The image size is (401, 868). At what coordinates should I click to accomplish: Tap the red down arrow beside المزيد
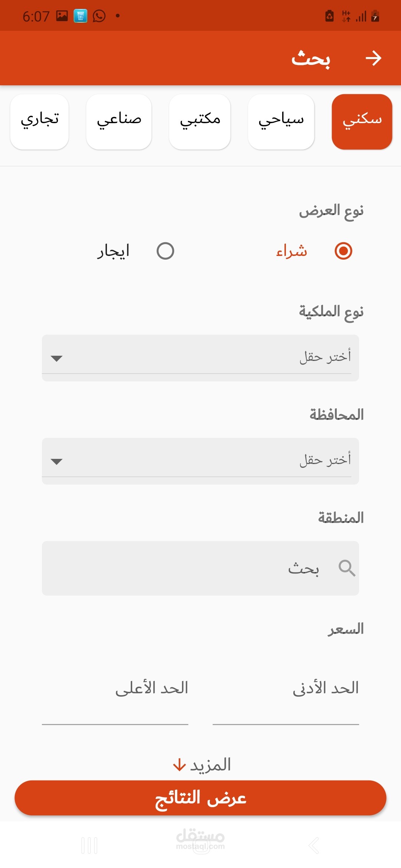point(179,765)
